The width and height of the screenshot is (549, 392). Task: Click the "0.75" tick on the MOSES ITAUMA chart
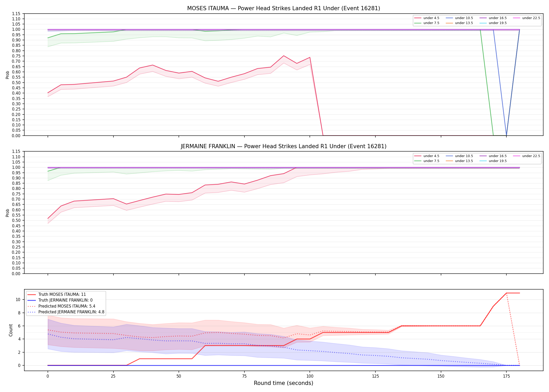click(16, 56)
